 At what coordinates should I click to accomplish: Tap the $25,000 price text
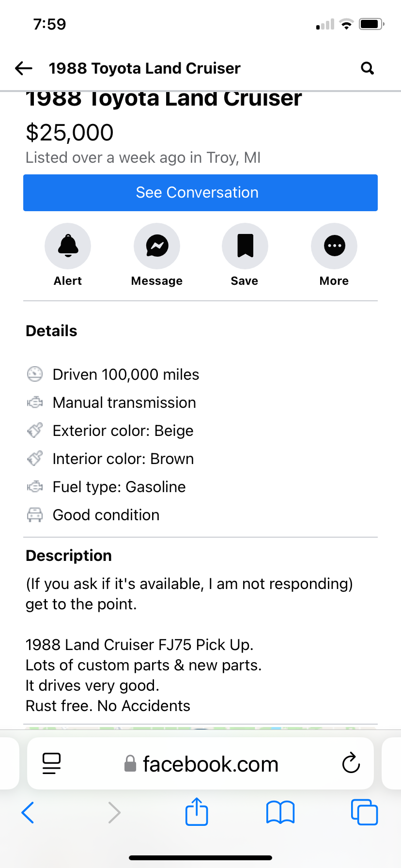(x=70, y=132)
